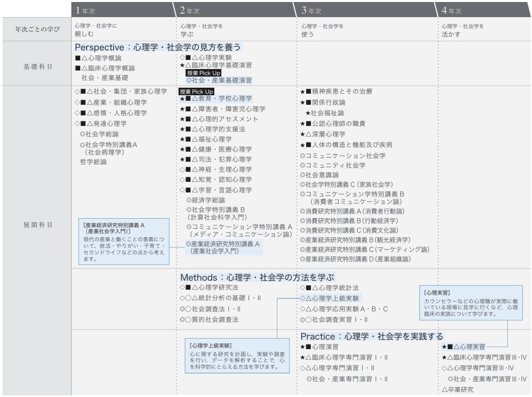
Task: Click the "Practice：心理学・社会学を実践する" heading
Action: click(372, 337)
